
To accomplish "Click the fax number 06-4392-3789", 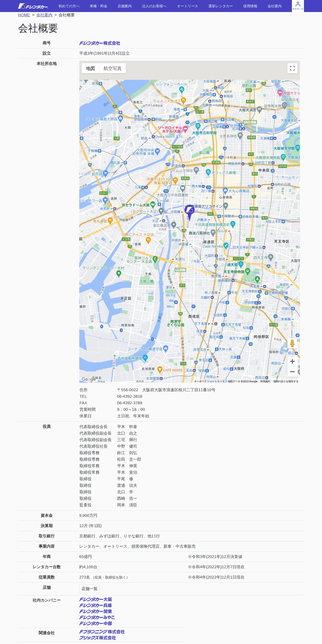I will point(130,403).
